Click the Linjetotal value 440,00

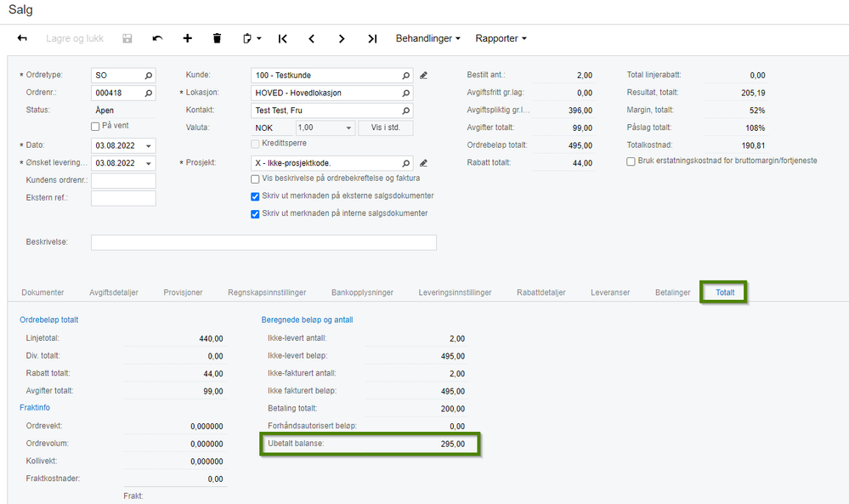tap(211, 338)
